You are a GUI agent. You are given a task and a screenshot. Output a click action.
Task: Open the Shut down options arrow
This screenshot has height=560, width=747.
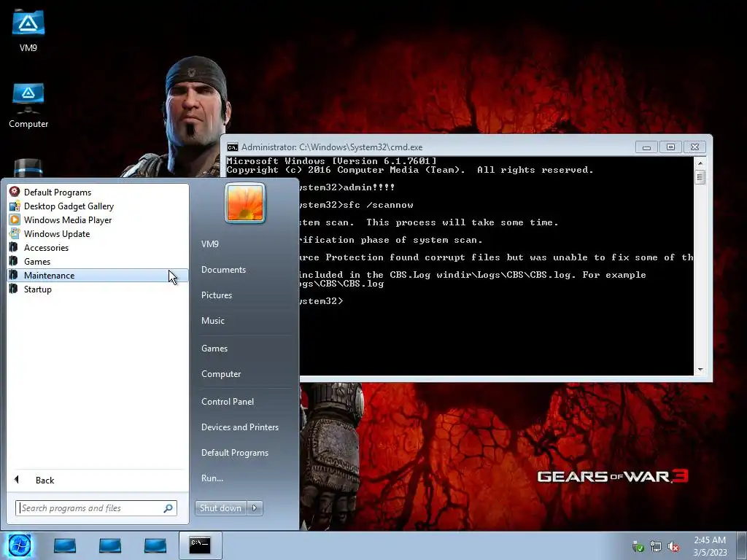(x=255, y=508)
